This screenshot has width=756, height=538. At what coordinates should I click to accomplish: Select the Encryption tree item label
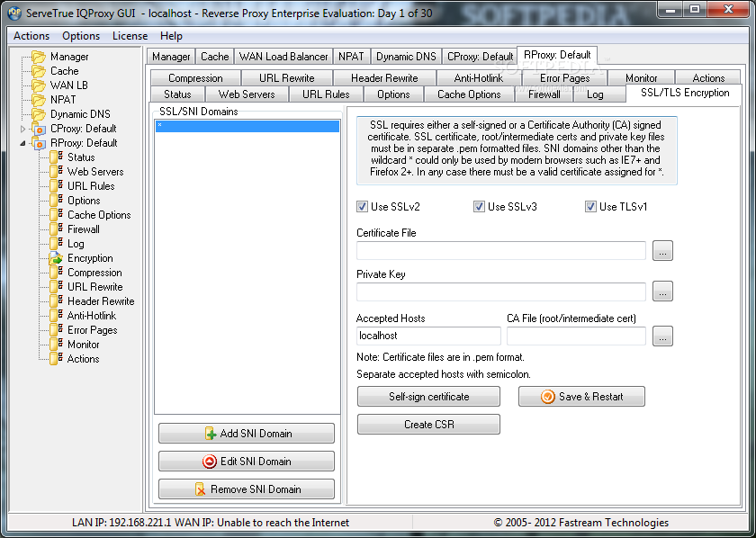click(90, 258)
